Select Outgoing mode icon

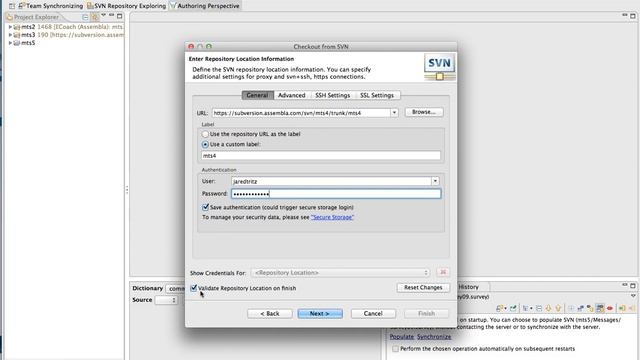coord(590,308)
